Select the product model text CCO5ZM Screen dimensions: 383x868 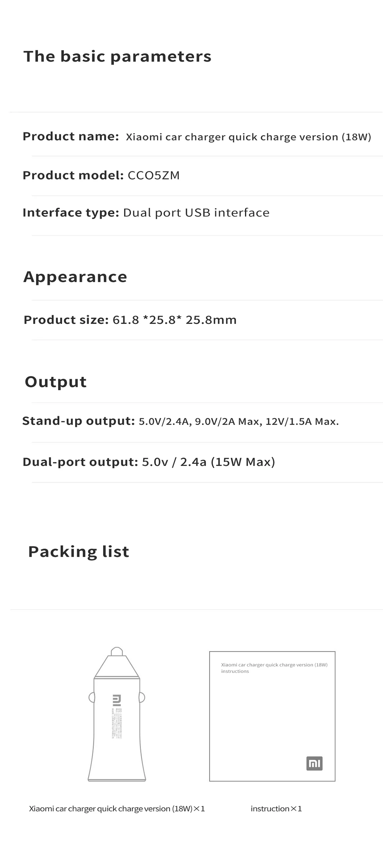pos(154,176)
